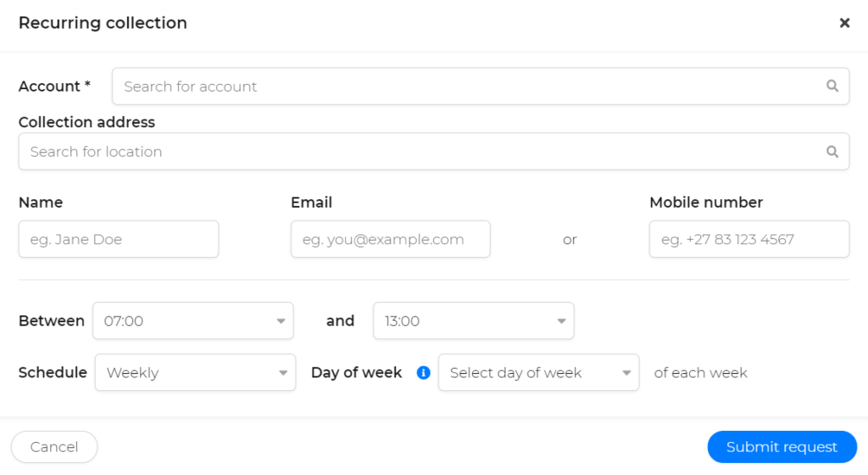Open the Weekly schedule dropdown

(196, 372)
